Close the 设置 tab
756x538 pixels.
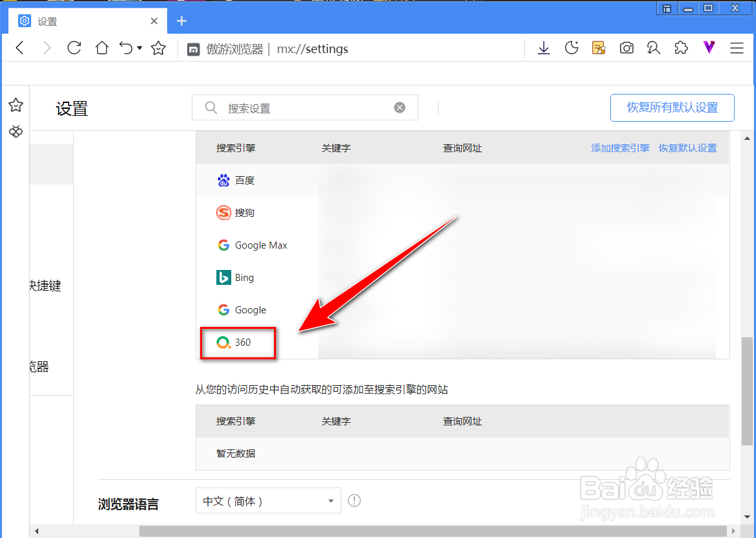(154, 21)
